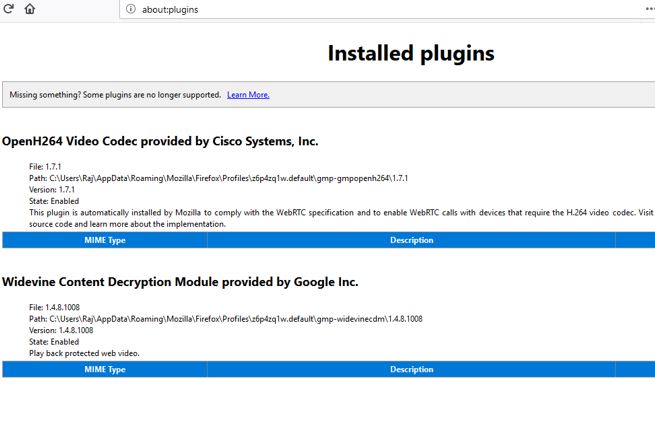Screen dimensions: 655x427
Task: Select the OpenH264 File: 1.7.1 line
Action: click(x=45, y=167)
